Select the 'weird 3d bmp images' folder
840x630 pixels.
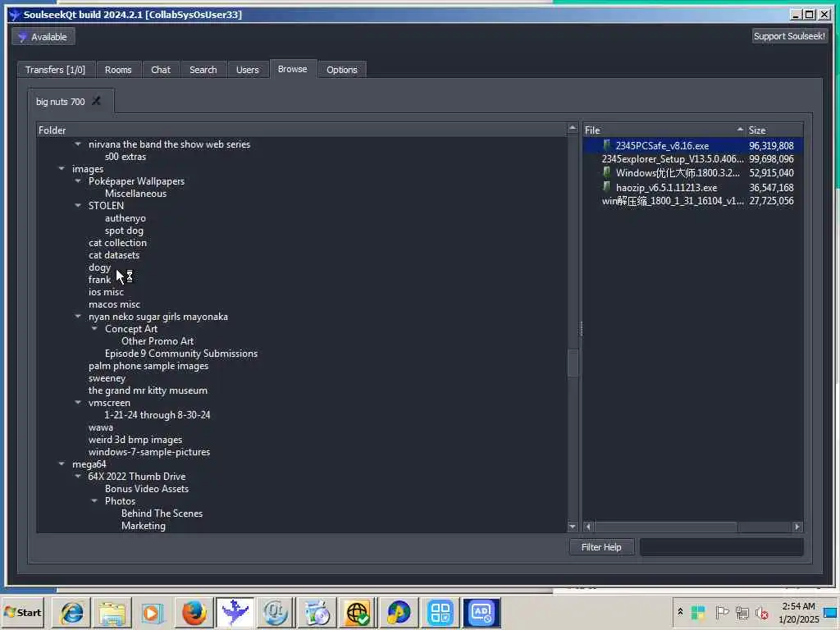(x=135, y=440)
